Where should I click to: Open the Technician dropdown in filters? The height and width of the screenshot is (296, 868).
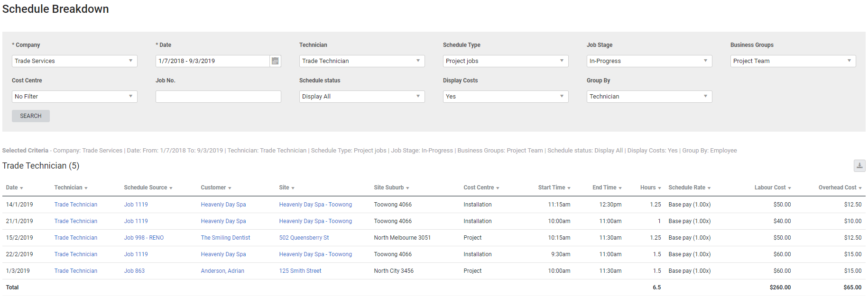[x=362, y=61]
